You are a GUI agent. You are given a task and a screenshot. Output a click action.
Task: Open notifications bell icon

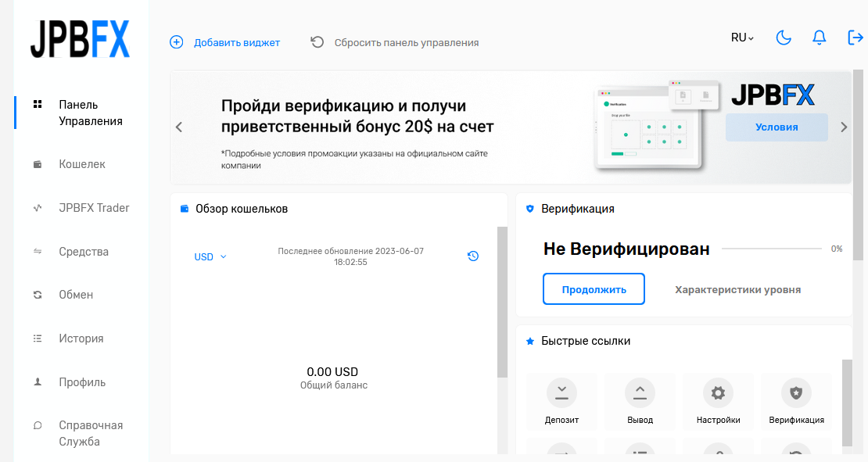(x=819, y=38)
